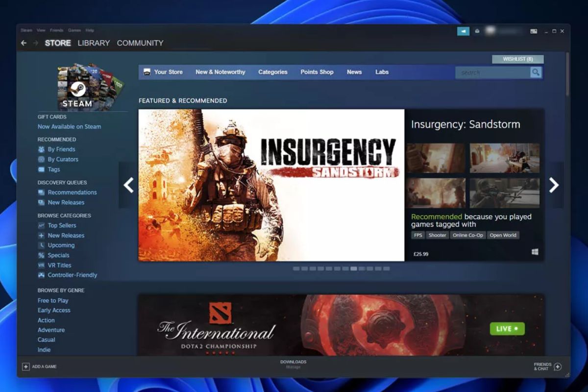Open New Releases under Discovery Queues
The height and width of the screenshot is (392, 588).
[x=66, y=202]
